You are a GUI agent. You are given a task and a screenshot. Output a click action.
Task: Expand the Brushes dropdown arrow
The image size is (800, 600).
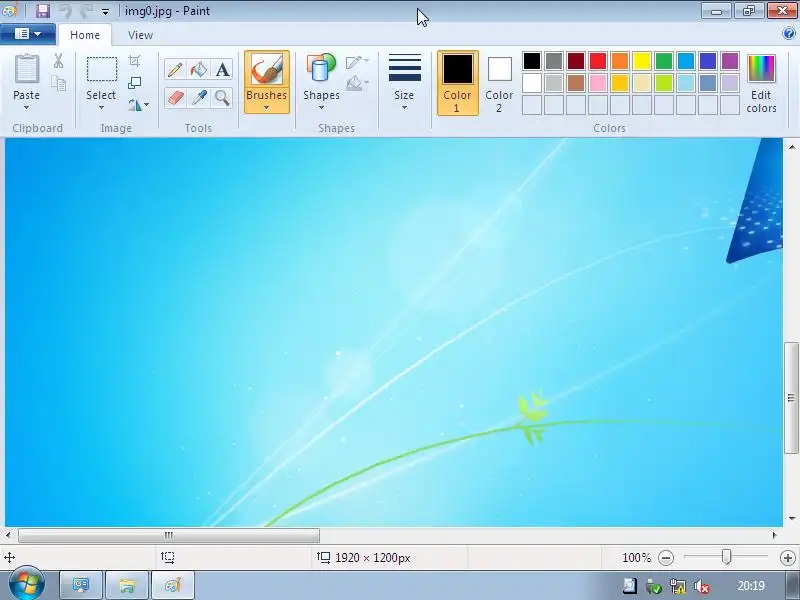pyautogui.click(x=266, y=108)
